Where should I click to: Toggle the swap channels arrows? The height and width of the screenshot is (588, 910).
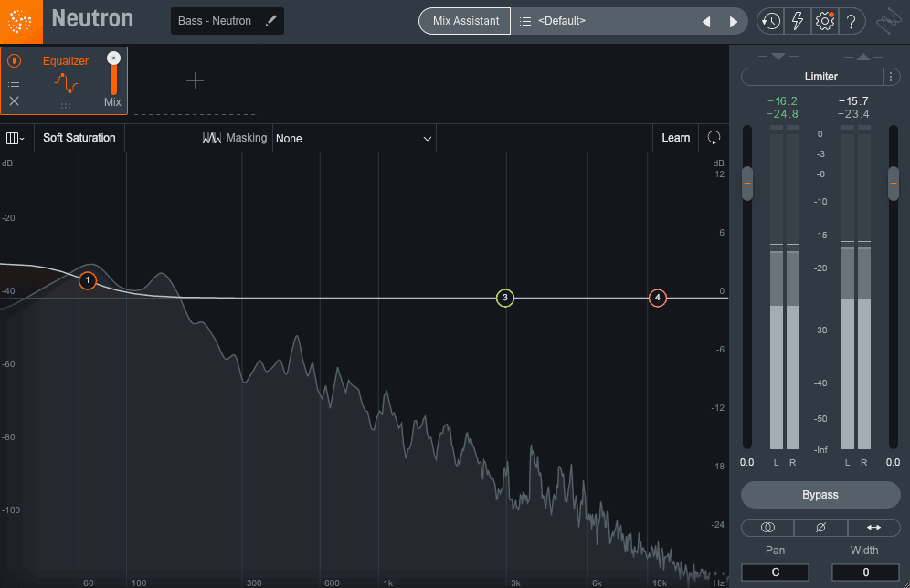click(x=873, y=527)
